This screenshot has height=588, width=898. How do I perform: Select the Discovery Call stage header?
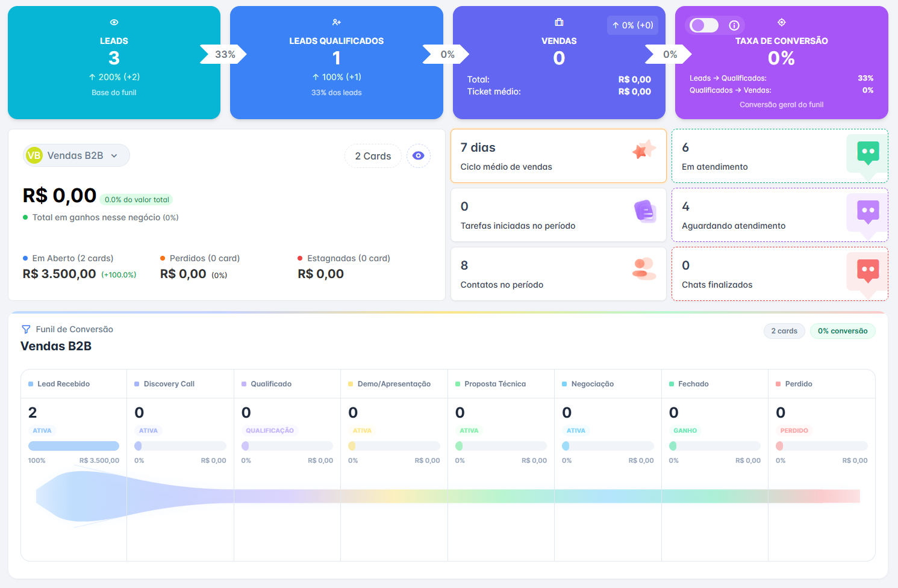click(181, 384)
